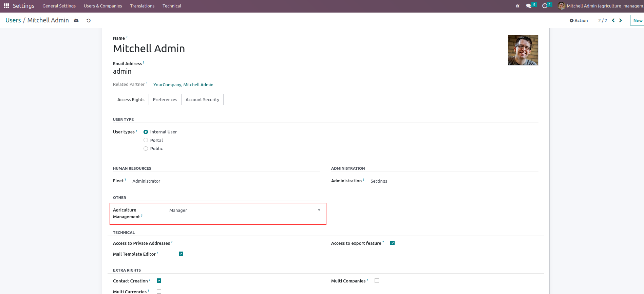
Task: Click the cloud save record icon
Action: point(76,20)
